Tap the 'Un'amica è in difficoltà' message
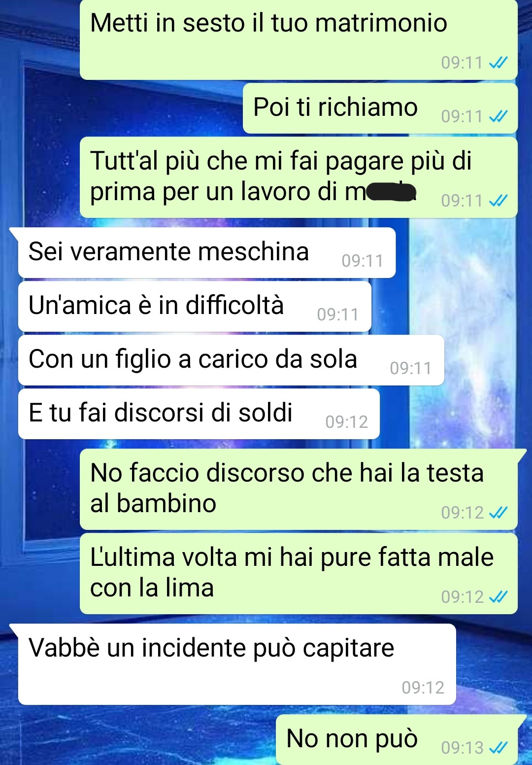 coord(195,306)
